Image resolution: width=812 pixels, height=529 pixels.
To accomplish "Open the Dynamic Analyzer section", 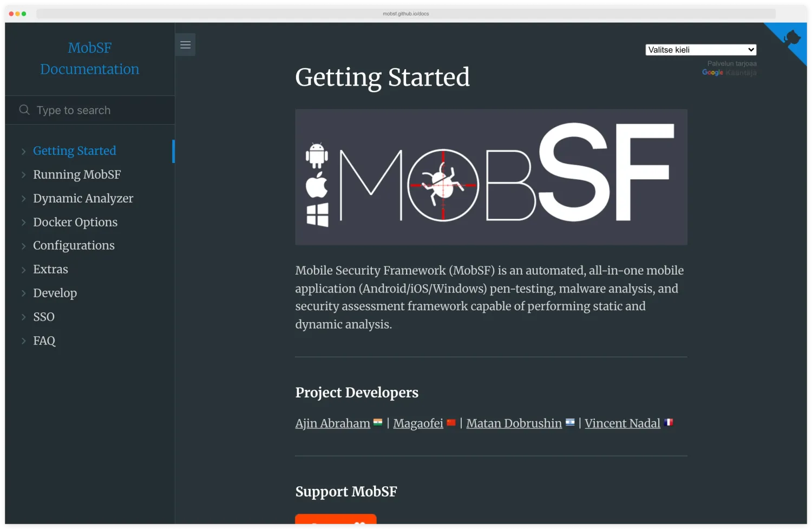I will [x=83, y=198].
